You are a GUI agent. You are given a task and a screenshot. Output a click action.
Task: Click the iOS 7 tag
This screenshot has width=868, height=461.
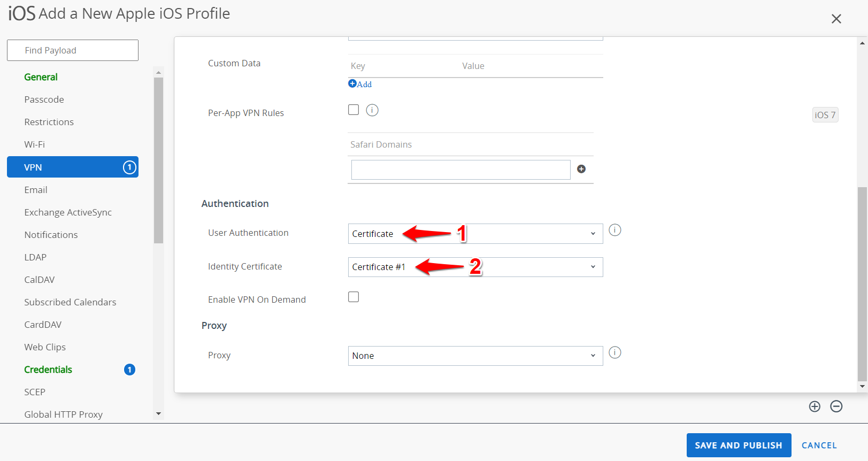pos(825,115)
